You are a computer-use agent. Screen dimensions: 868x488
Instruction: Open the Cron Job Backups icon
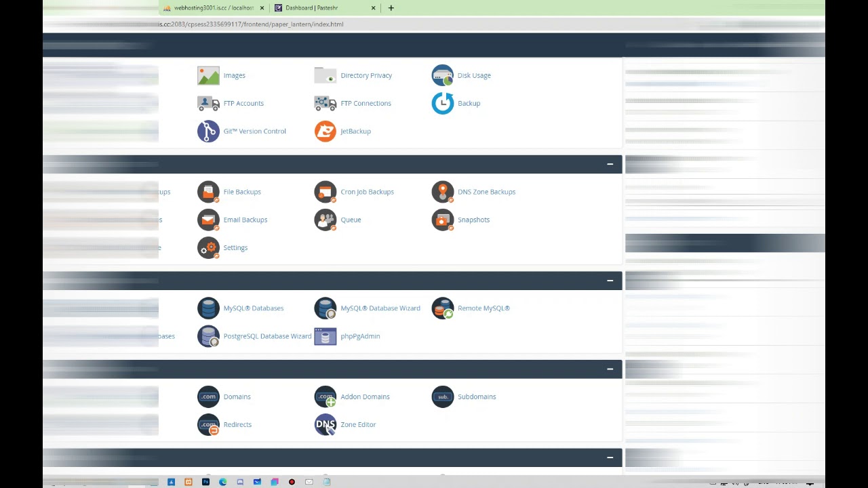(x=325, y=192)
